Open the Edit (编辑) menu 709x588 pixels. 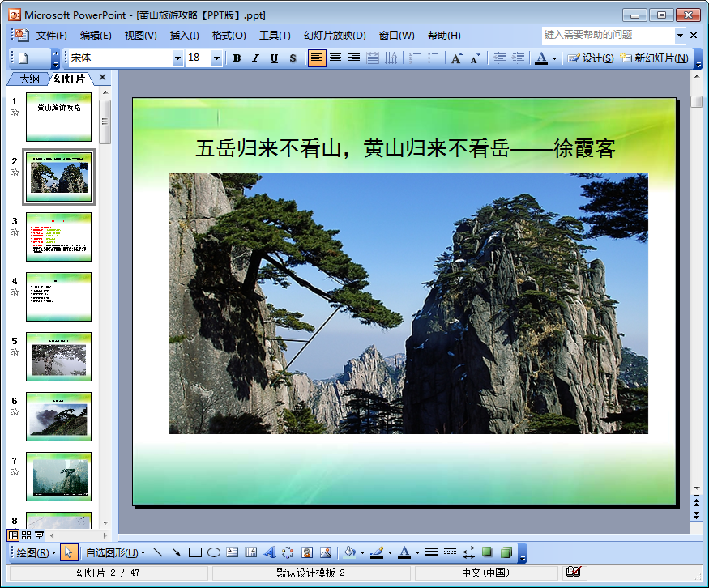point(96,36)
